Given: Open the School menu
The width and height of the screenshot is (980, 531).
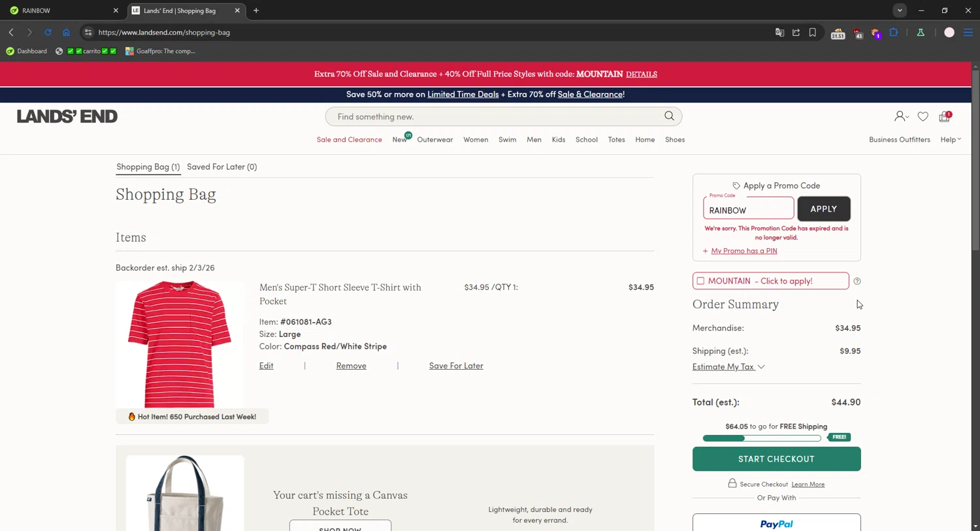Looking at the screenshot, I should click(587, 139).
